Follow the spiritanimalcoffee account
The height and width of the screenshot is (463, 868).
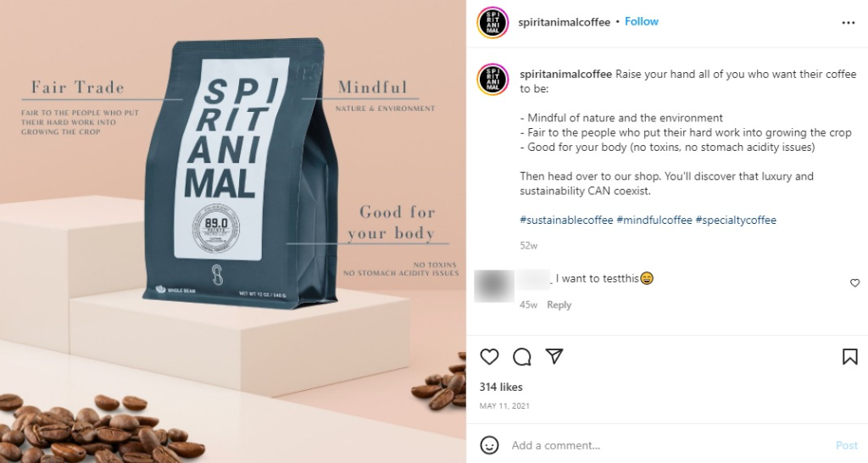point(642,21)
